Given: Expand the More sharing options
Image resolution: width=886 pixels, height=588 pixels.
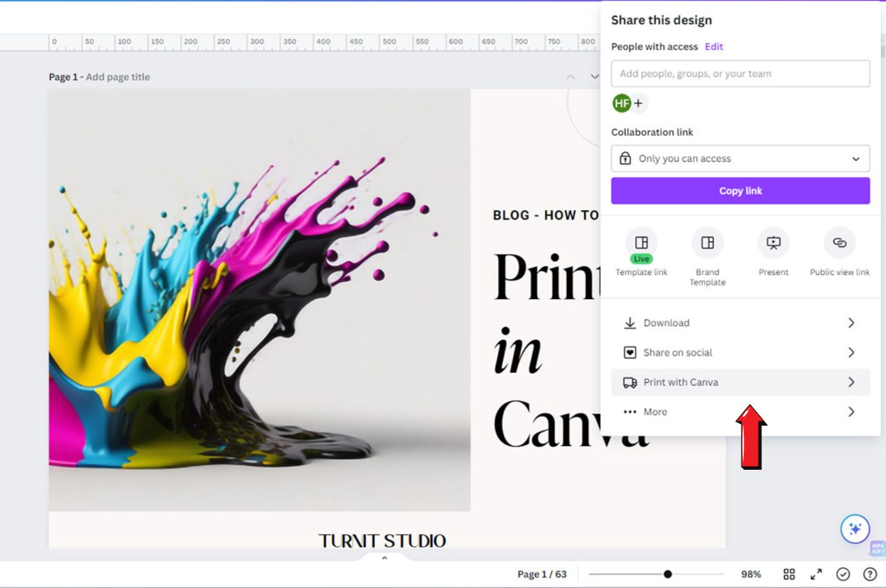Looking at the screenshot, I should [x=740, y=412].
